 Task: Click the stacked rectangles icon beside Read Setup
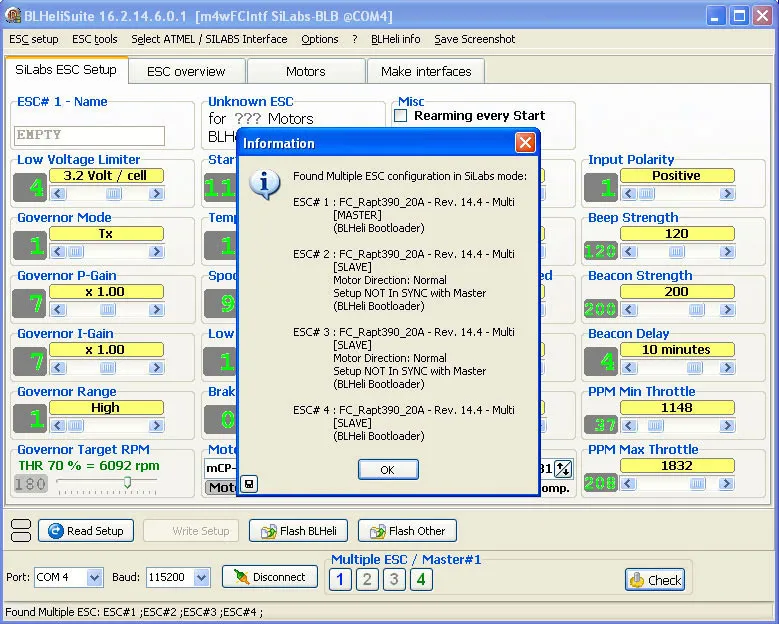[20, 531]
